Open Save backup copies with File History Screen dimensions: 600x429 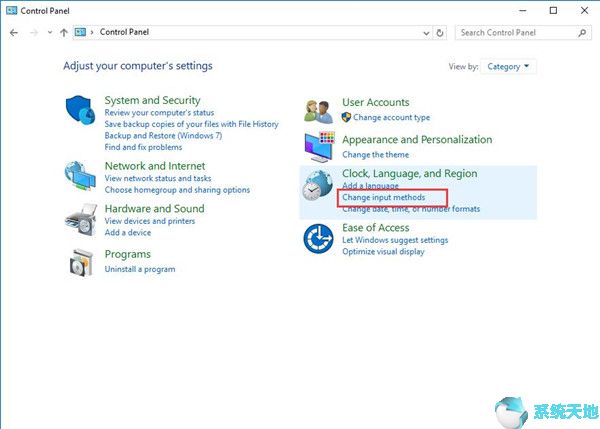pos(191,124)
